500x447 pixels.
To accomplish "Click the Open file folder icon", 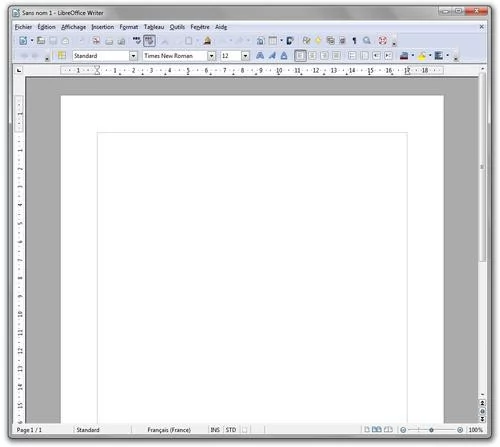I will coord(41,41).
